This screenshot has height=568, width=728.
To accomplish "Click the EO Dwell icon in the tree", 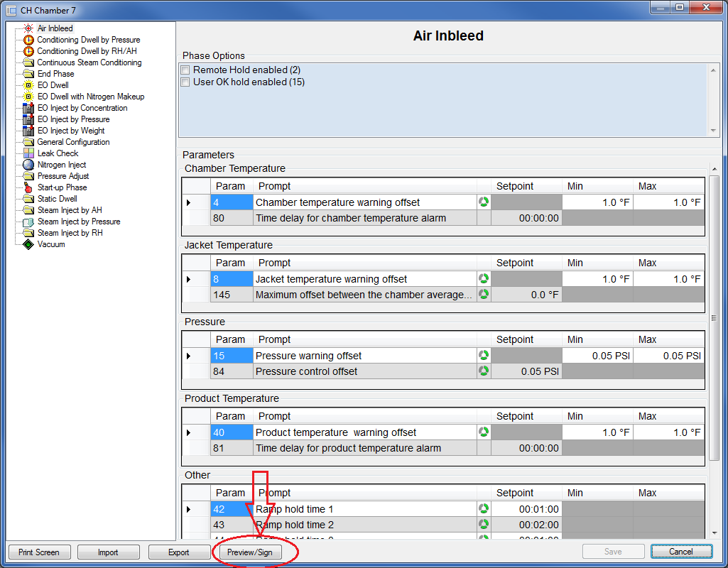I will click(28, 85).
